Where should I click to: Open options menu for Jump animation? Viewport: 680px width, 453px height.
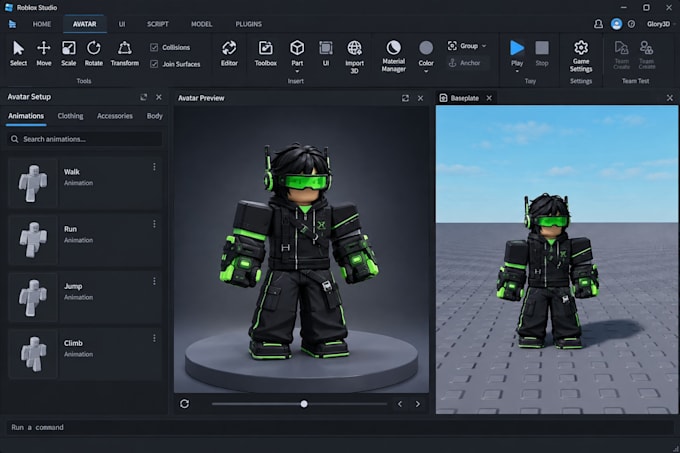tap(154, 281)
